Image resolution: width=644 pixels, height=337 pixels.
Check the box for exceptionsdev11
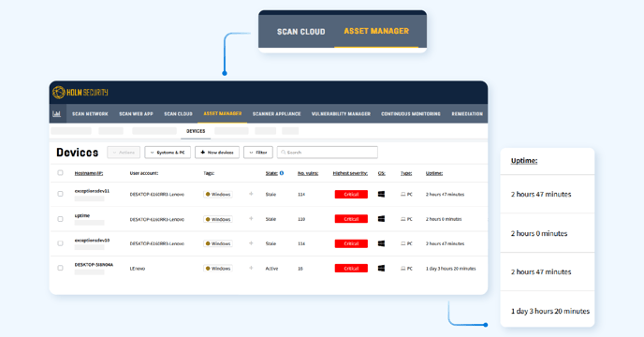pos(60,194)
